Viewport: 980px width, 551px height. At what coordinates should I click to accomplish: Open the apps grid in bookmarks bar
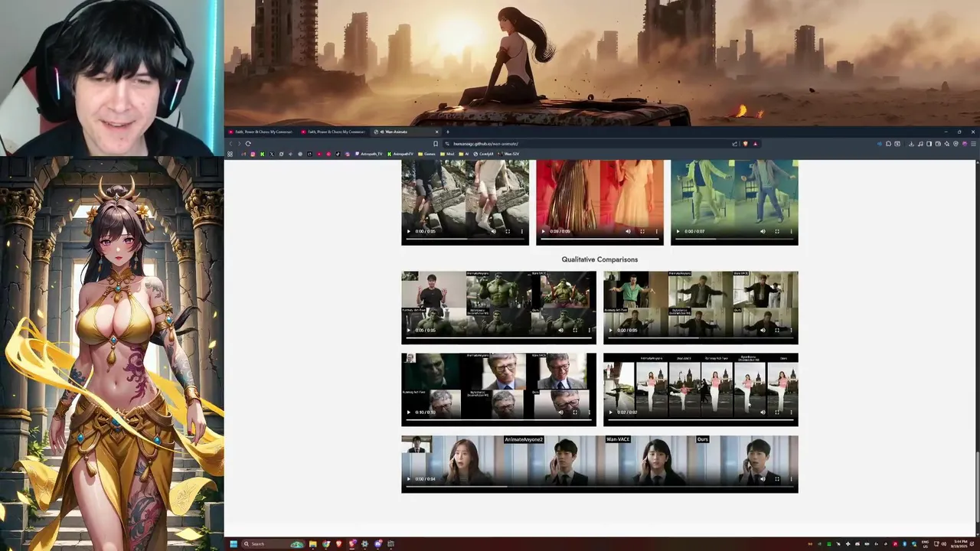(230, 154)
